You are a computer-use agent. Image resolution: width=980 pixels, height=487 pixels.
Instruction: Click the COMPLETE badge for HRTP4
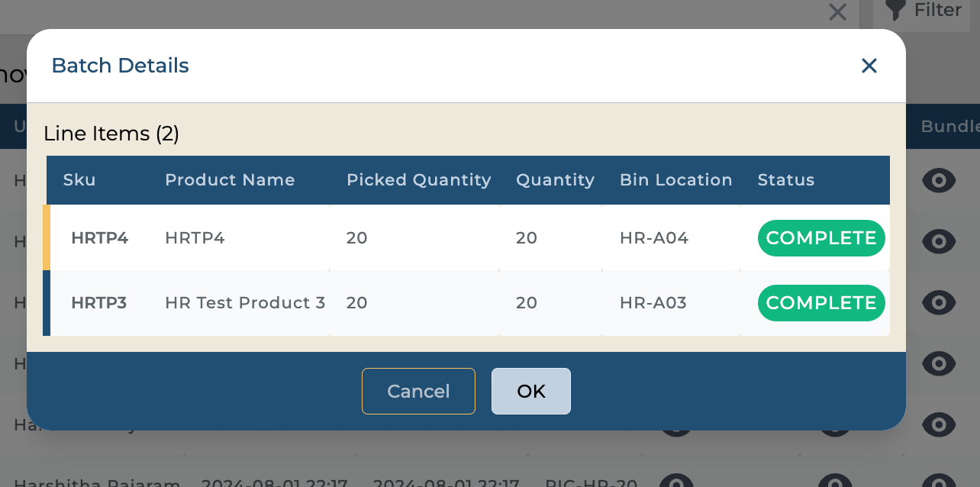click(x=820, y=238)
